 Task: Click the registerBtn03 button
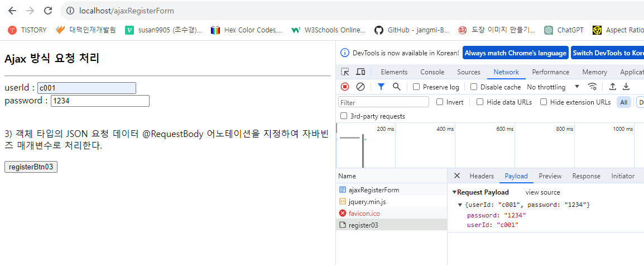point(31,167)
